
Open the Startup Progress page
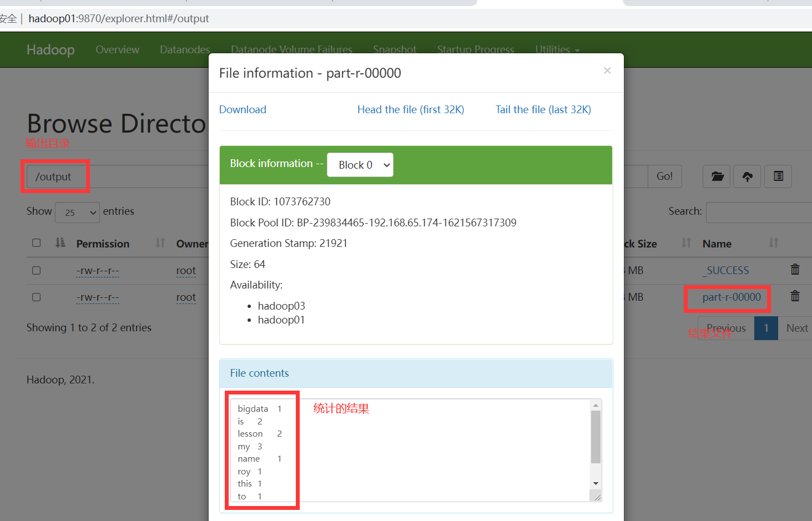pyautogui.click(x=476, y=49)
